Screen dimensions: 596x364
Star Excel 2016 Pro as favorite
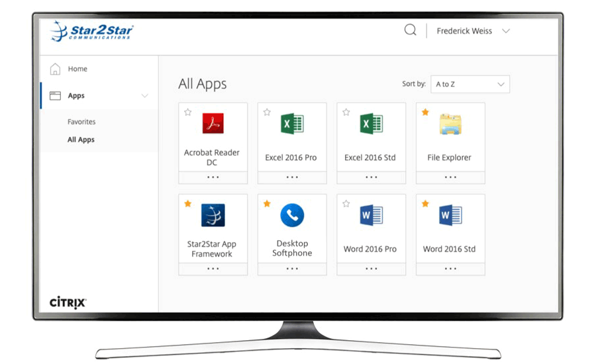(267, 112)
